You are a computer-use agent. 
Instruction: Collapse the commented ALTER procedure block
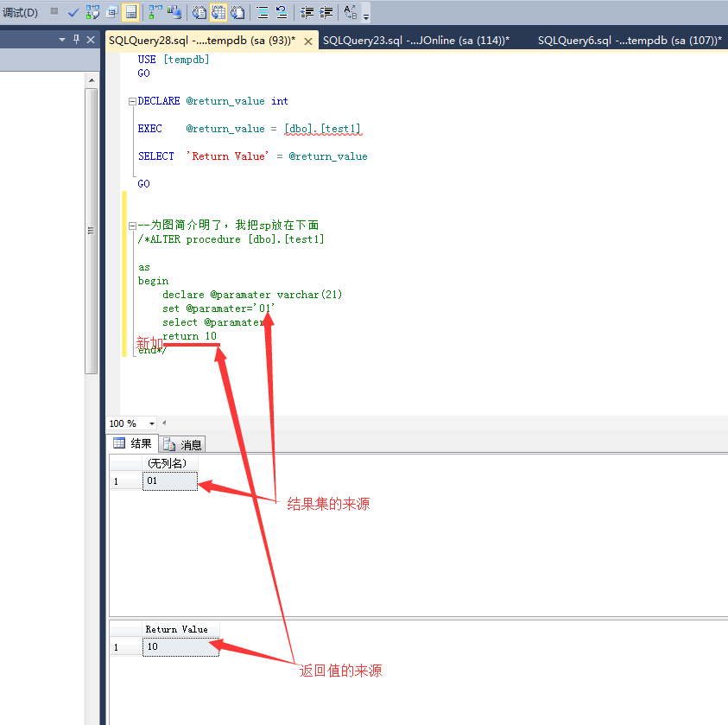132,226
